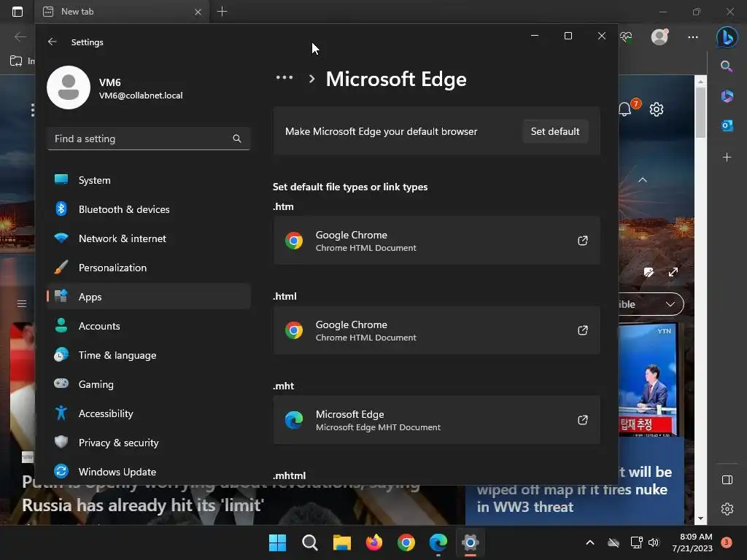Open File Explorer from taskbar
The width and height of the screenshot is (747, 560).
point(341,542)
